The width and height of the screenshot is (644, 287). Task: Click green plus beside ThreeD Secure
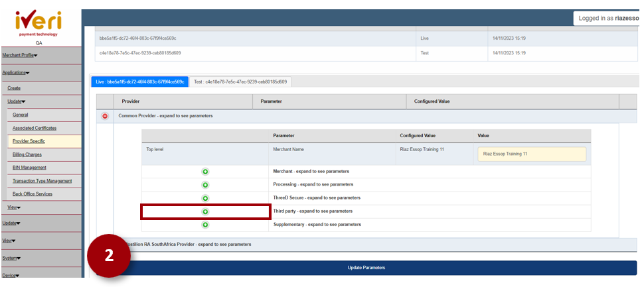(x=205, y=198)
